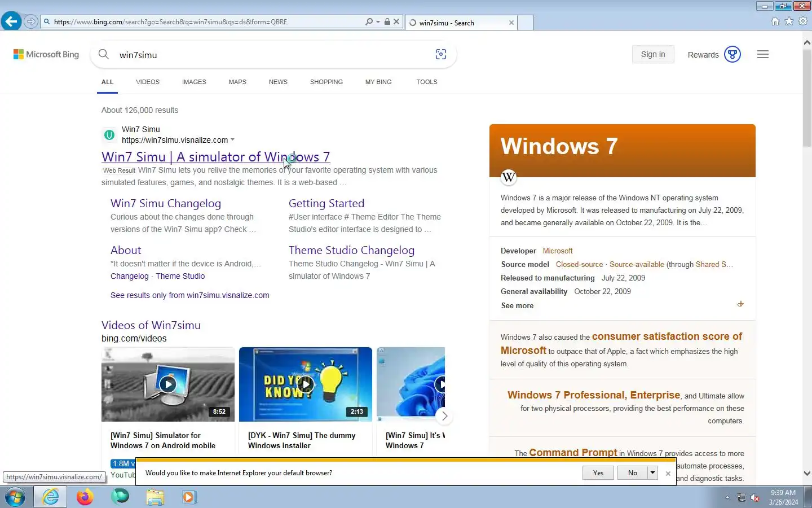This screenshot has height=508, width=812.
Task: Open File Explorer from the taskbar
Action: (x=155, y=497)
